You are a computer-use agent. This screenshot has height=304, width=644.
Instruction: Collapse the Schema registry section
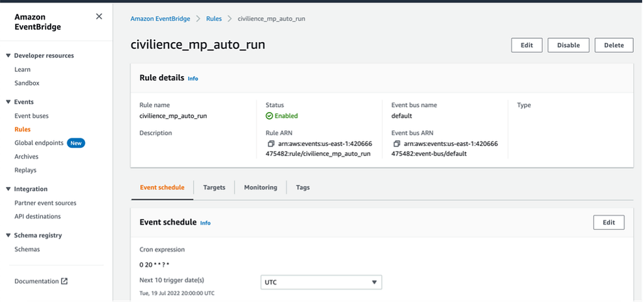pyautogui.click(x=8, y=236)
